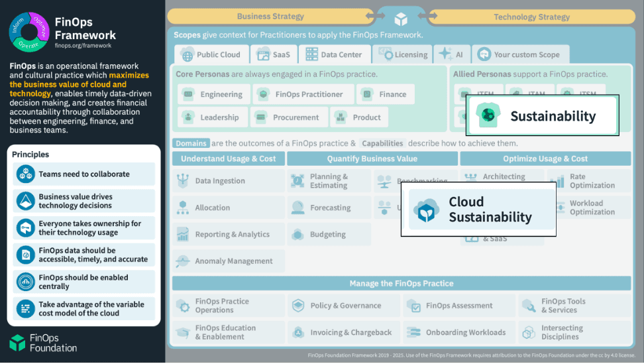
Task: Click the Optimize Usage & Cost domain header
Action: [x=545, y=158]
